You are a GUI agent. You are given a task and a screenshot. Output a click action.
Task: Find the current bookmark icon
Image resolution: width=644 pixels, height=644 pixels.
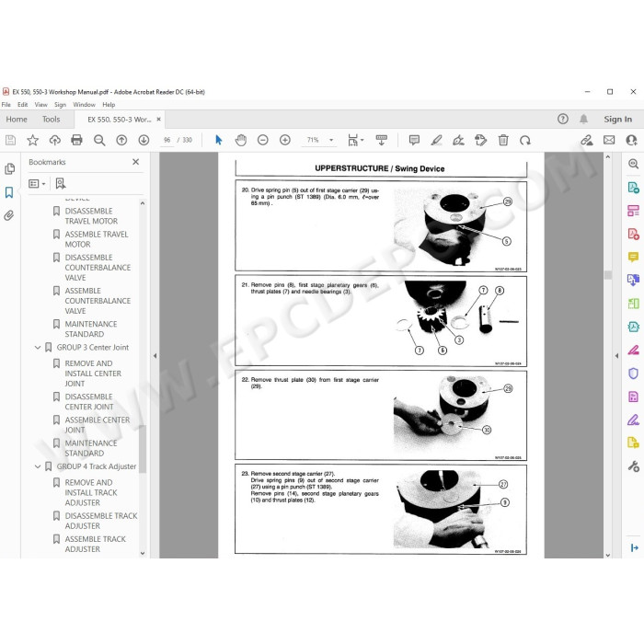click(x=61, y=184)
